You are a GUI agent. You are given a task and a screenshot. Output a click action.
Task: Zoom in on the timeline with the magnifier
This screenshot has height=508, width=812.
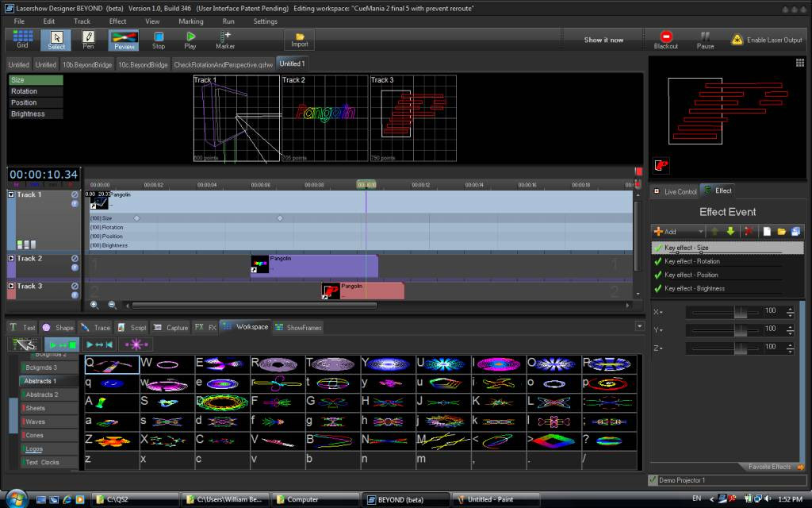point(94,305)
